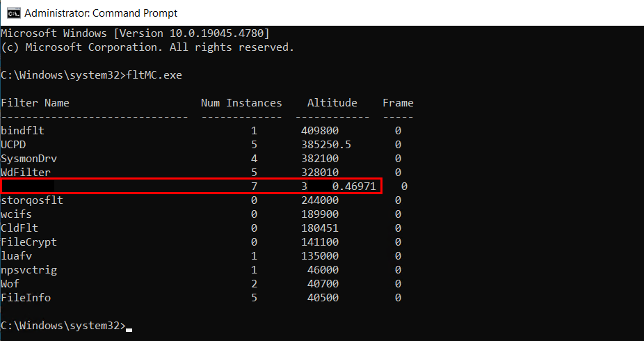Select the npsvctrig filter name
This screenshot has height=341, width=644.
tap(29, 270)
